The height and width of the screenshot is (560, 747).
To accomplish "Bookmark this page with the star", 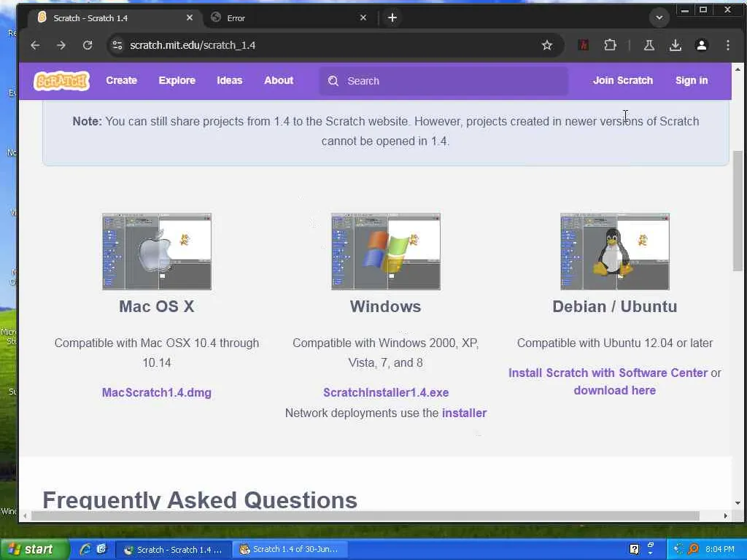I will [x=547, y=45].
